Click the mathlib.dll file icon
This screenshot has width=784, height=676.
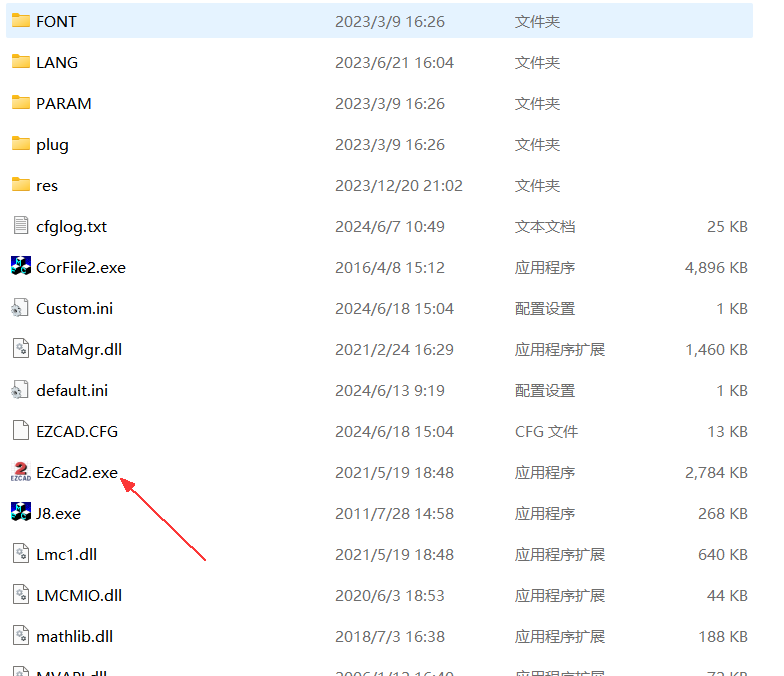click(x=20, y=636)
